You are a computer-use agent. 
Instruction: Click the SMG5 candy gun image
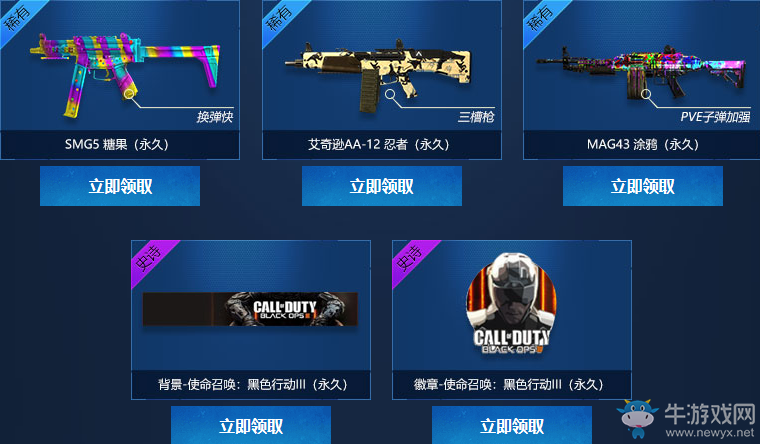[126, 75]
